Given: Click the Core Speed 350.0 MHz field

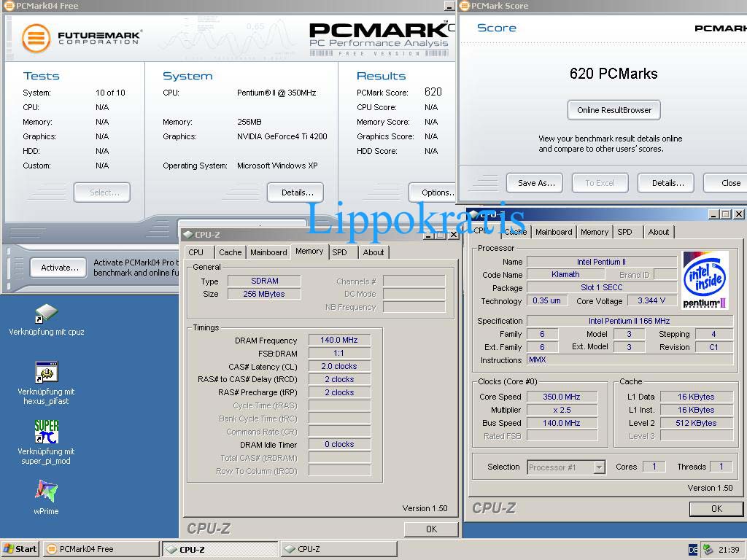Looking at the screenshot, I should click(562, 397).
